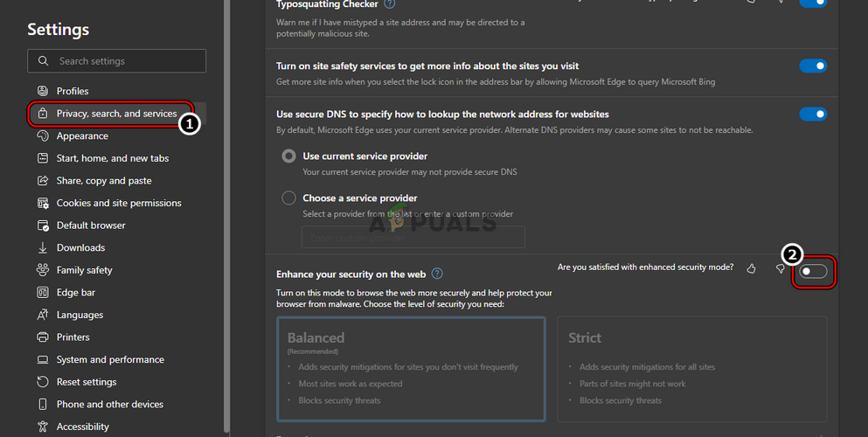Click thumbs down for enhanced security mode
This screenshot has width=868, height=437.
[781, 268]
